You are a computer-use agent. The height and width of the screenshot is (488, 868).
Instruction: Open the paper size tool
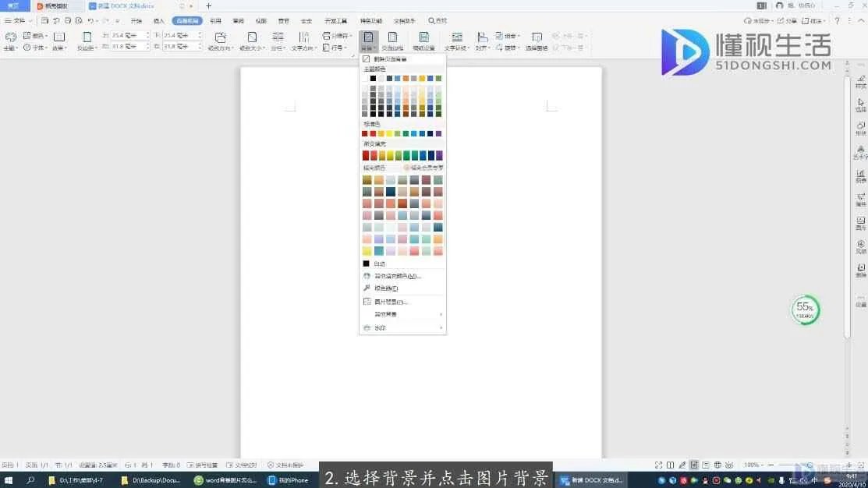point(252,41)
